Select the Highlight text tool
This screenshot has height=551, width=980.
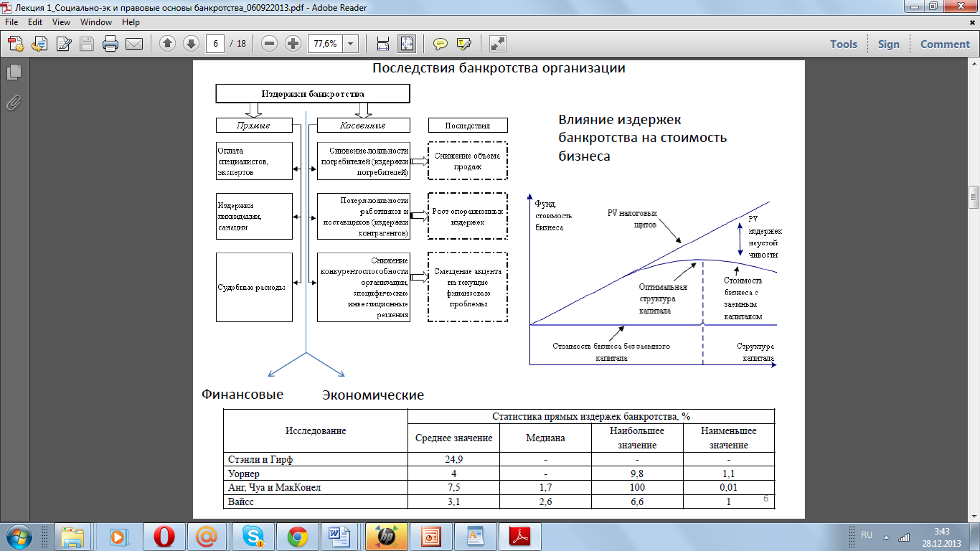[x=463, y=44]
